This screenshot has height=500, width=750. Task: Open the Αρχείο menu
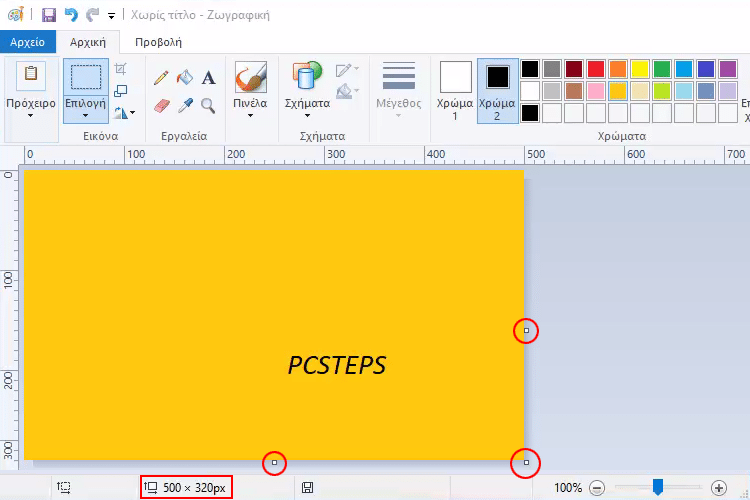tap(28, 42)
